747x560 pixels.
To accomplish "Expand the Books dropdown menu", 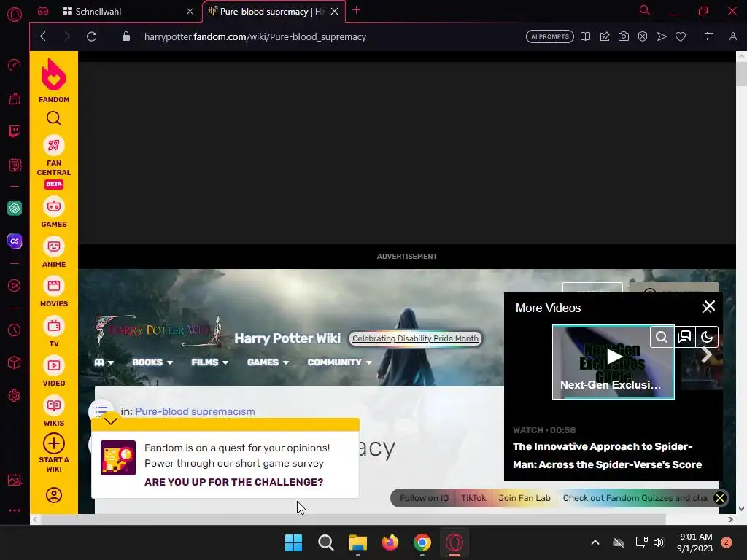I will (152, 362).
